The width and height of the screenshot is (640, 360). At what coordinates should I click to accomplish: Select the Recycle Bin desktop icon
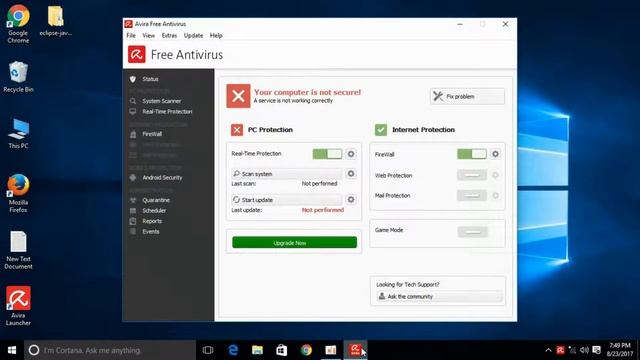point(18,77)
